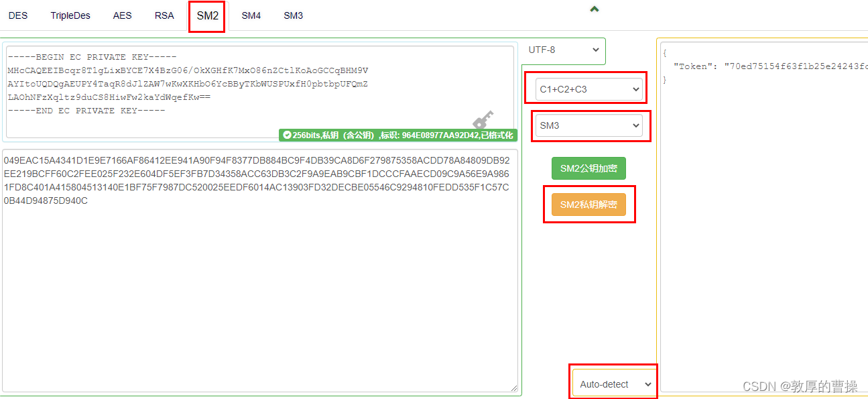Click the SM2公钥加密 button
Image resolution: width=868 pixels, height=399 pixels.
[x=588, y=168]
